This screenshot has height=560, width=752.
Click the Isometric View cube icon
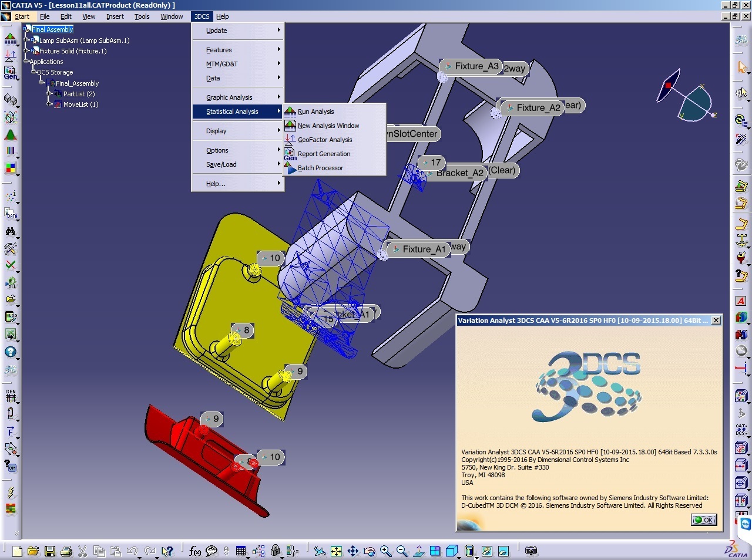tap(451, 551)
